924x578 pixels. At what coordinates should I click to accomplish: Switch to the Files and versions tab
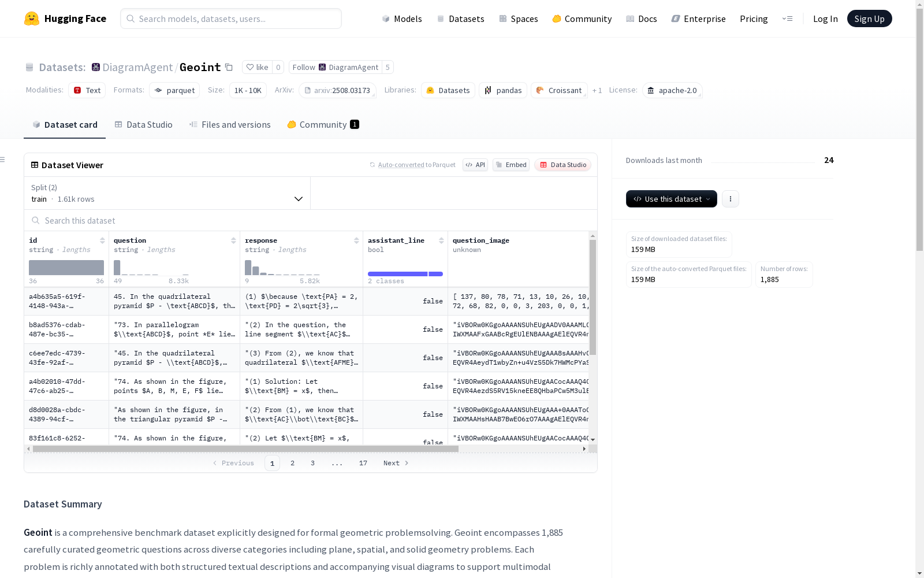pos(230,124)
